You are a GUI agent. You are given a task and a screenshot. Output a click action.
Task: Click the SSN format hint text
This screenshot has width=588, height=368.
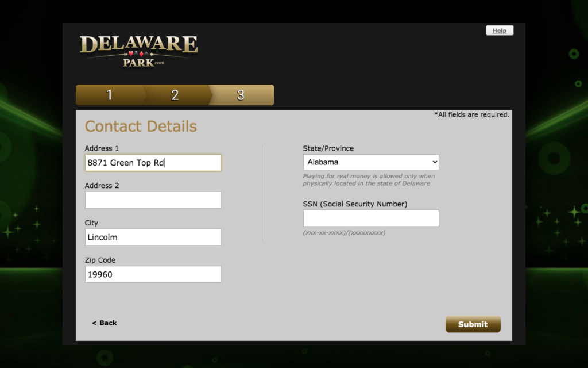tap(345, 233)
